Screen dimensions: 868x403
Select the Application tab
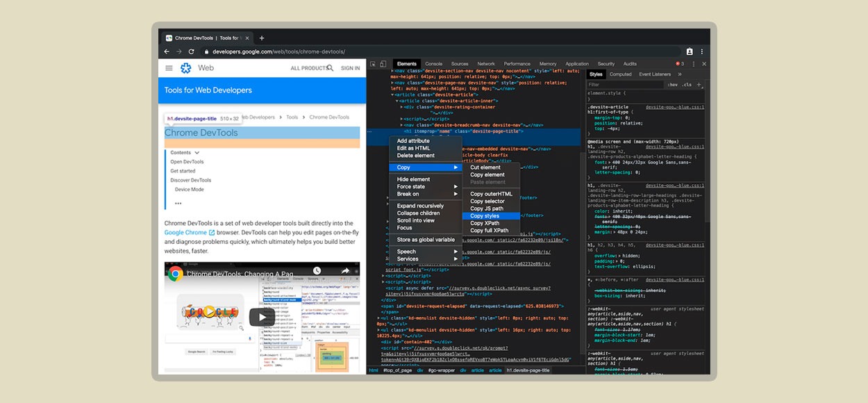[577, 64]
